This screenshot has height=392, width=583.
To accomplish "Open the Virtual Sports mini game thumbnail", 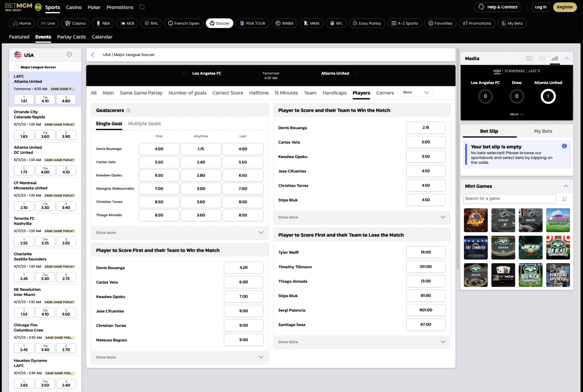I will pyautogui.click(x=558, y=275).
